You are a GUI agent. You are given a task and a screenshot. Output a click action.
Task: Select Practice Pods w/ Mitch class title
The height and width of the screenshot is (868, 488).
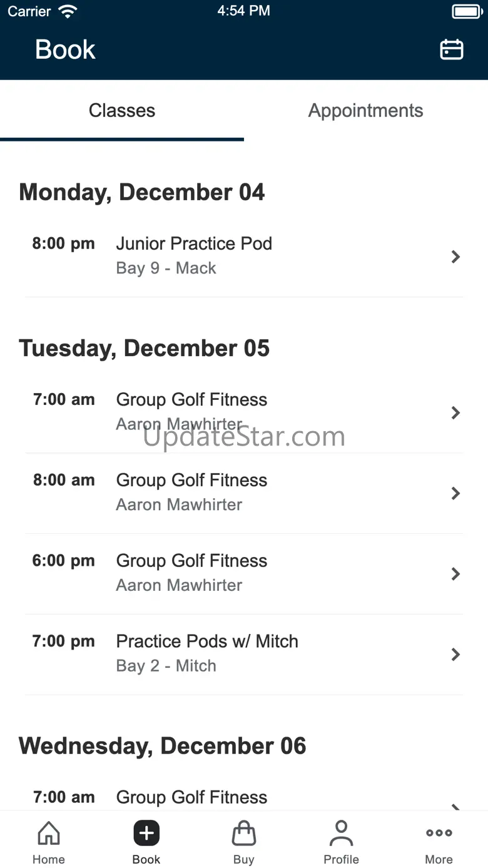tap(207, 641)
